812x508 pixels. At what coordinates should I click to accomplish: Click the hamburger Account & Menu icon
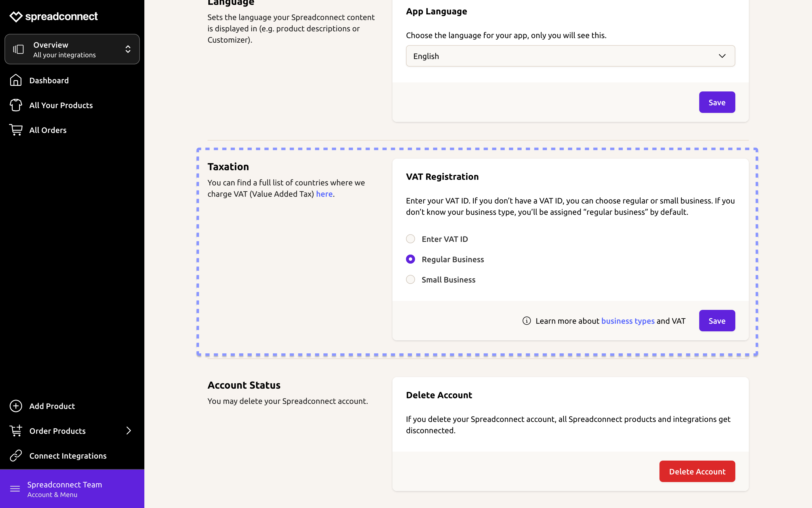pos(15,489)
